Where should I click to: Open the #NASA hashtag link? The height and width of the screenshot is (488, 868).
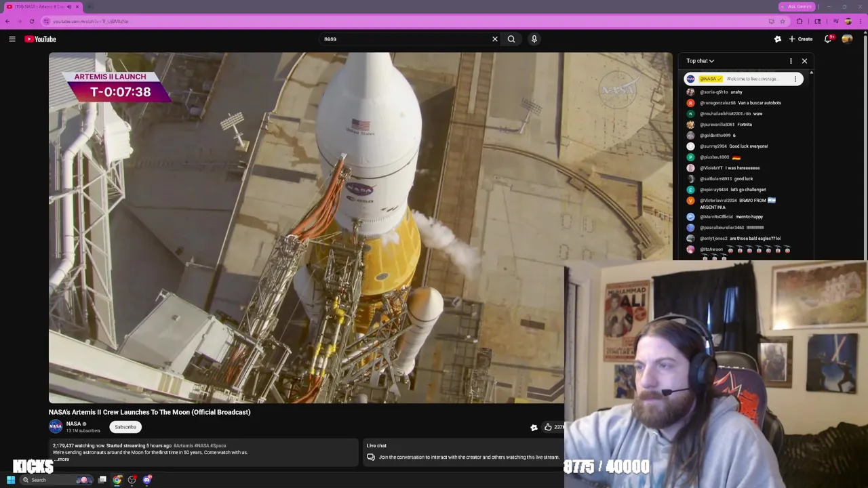pos(202,445)
